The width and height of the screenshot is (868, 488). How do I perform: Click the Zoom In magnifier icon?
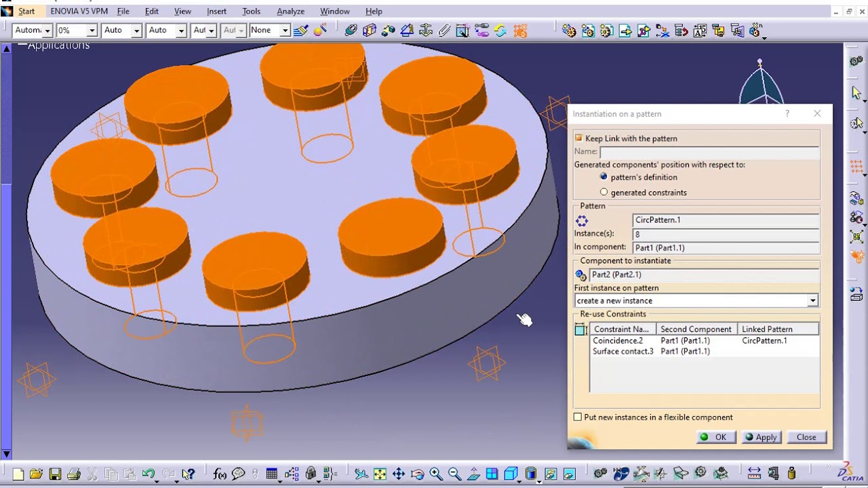coord(436,474)
